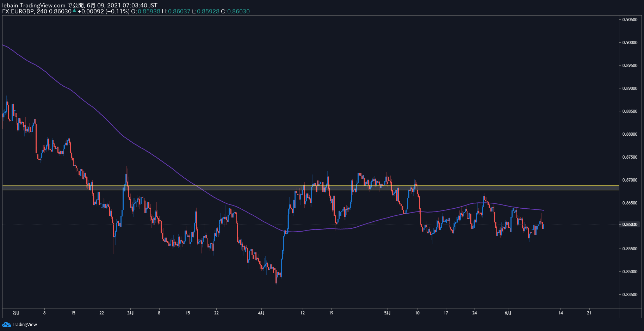
Task: Click the date label 17 after 5月
Action: pyautogui.click(x=446, y=313)
